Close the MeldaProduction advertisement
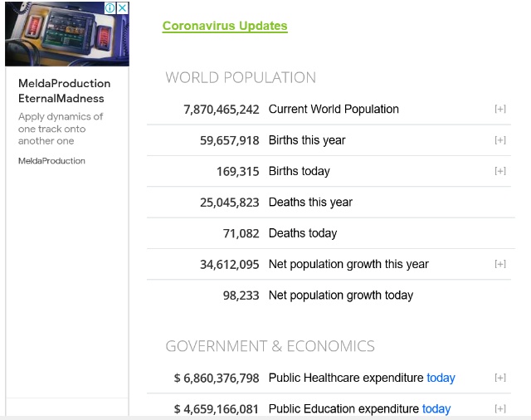The height and width of the screenshot is (420, 531). [x=123, y=7]
